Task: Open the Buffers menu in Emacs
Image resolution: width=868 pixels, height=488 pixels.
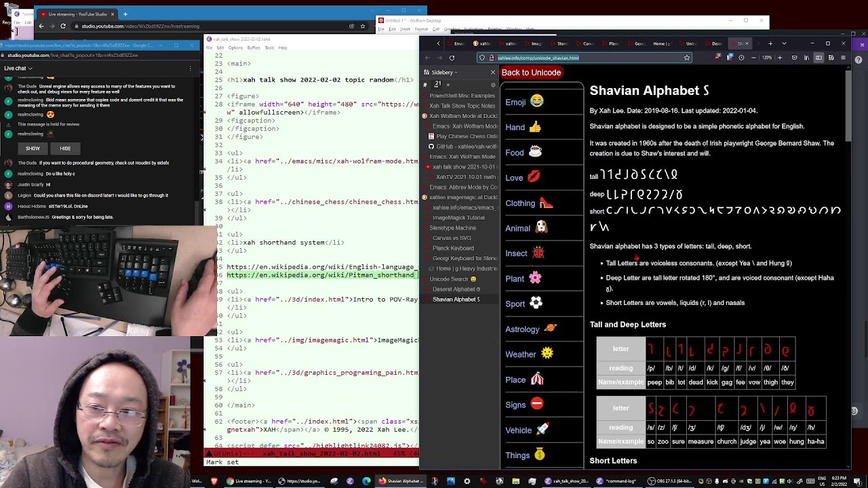Action: point(254,48)
